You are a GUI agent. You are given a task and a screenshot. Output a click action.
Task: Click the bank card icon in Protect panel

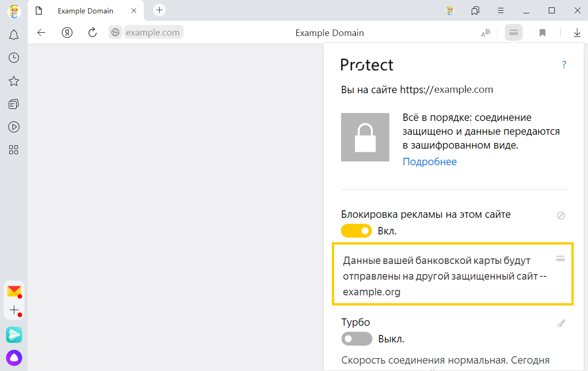(561, 258)
